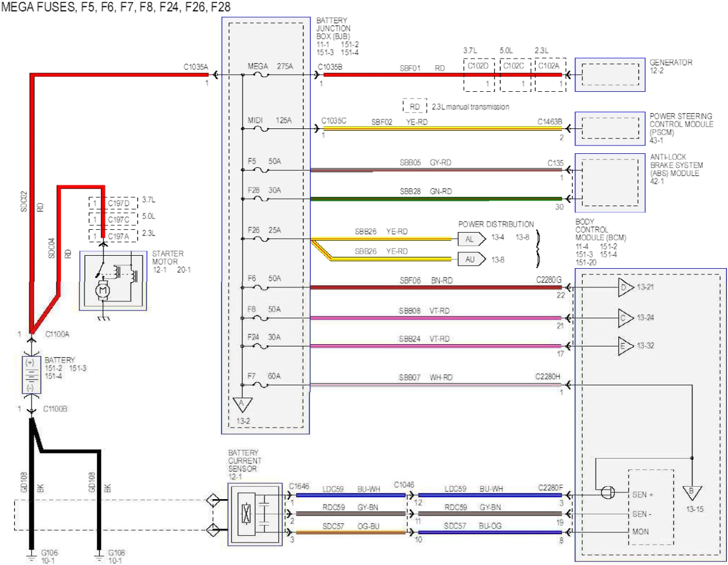
Task: Click the circle symbol beside SEN +
Action: (608, 492)
